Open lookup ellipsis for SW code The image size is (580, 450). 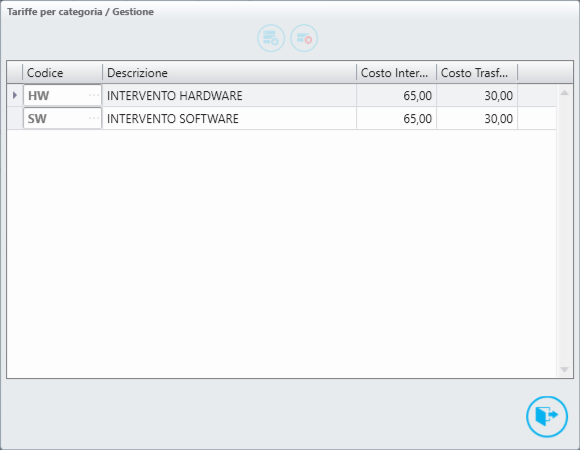(x=94, y=118)
